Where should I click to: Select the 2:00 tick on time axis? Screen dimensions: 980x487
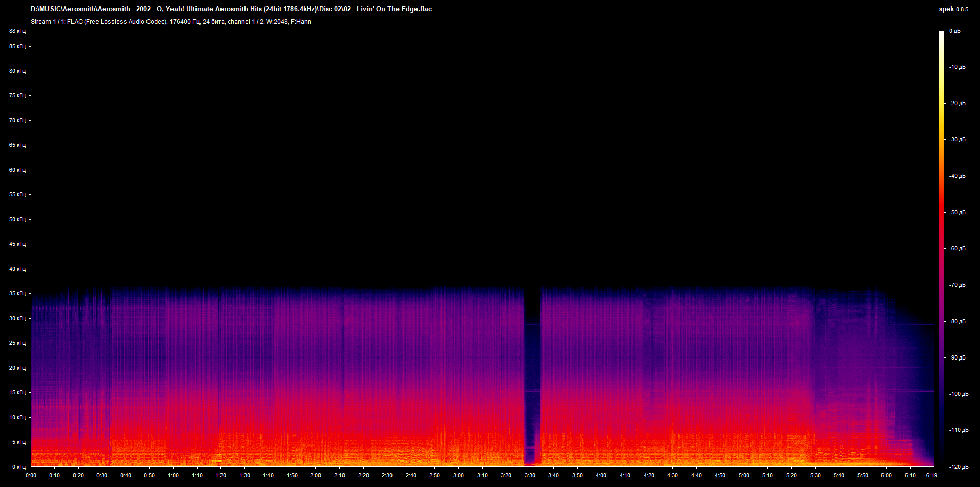coord(315,475)
